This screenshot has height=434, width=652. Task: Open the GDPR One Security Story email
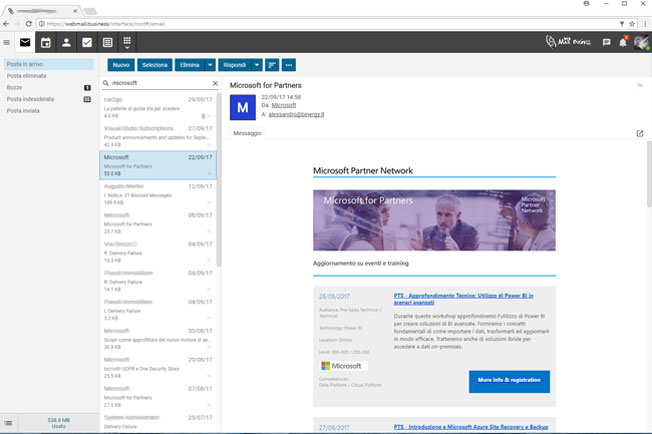point(158,368)
